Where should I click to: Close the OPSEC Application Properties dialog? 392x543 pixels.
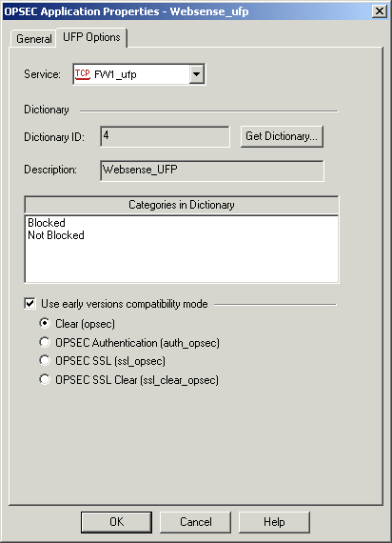[x=380, y=11]
